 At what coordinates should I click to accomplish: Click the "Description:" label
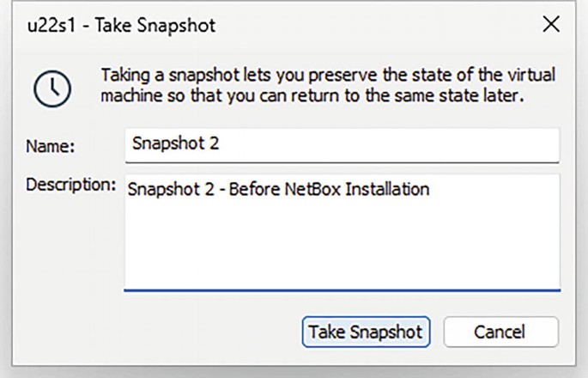coord(70,185)
